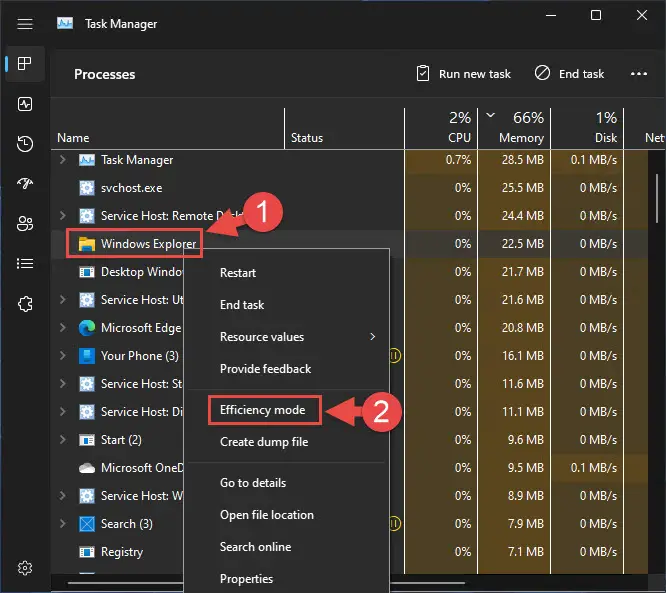Choose End task in the context menu

coord(288,305)
